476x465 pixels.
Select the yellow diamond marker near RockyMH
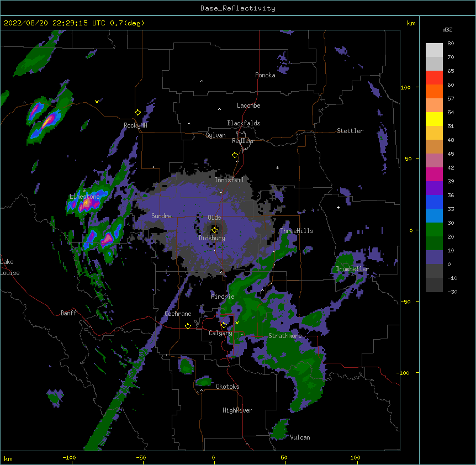click(x=137, y=113)
